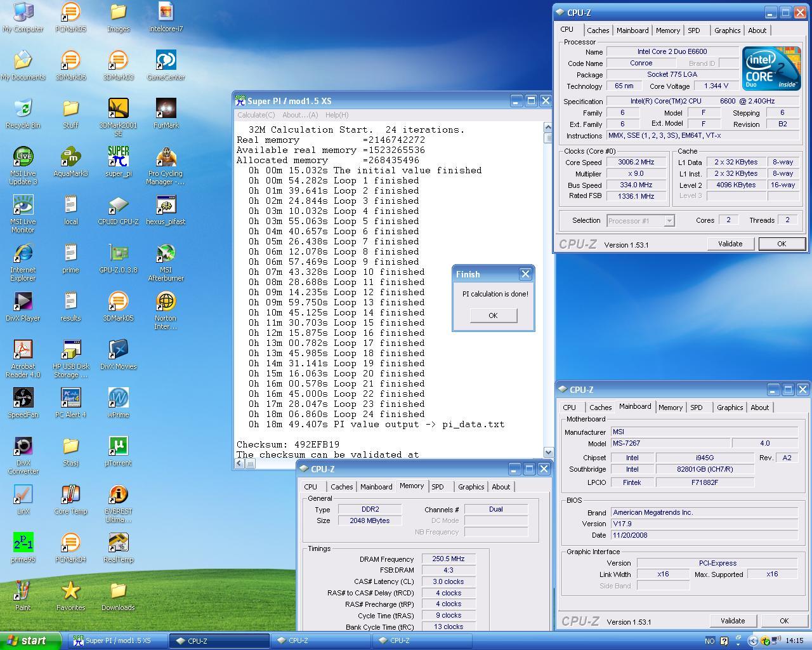Minimize the Super PI window
The height and width of the screenshot is (650, 812).
tap(516, 100)
